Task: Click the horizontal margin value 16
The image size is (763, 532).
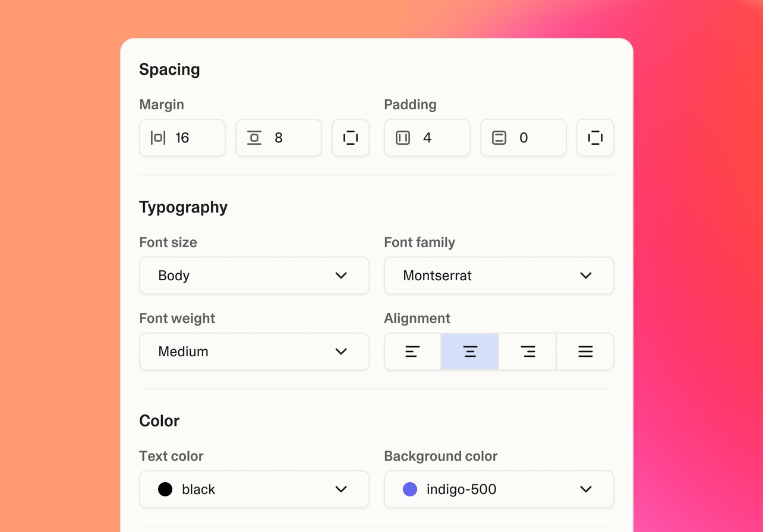Action: pos(182,138)
